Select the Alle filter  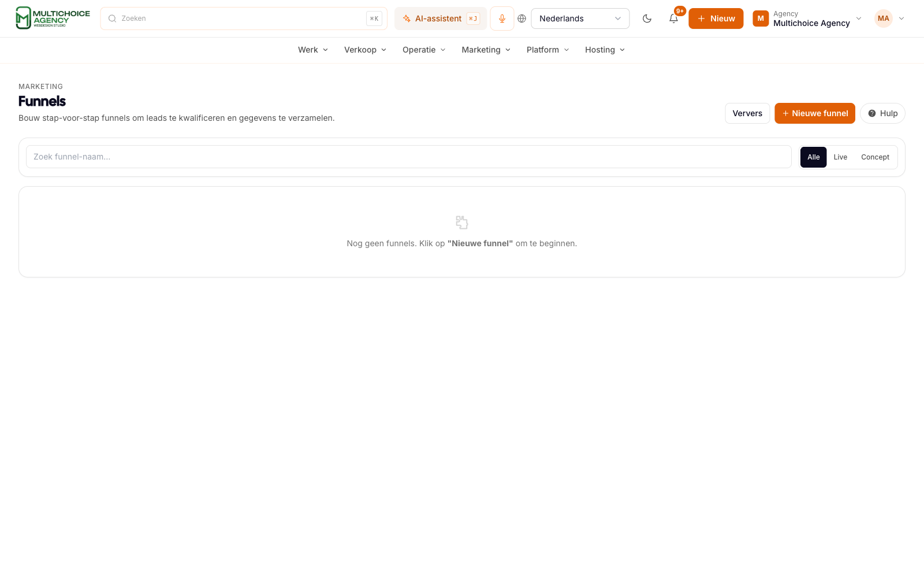coord(813,157)
